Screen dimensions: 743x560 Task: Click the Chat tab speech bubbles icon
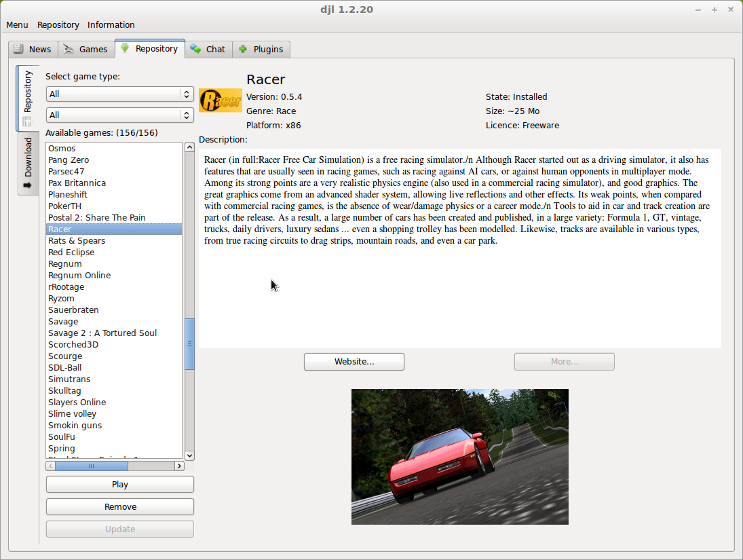[x=195, y=49]
